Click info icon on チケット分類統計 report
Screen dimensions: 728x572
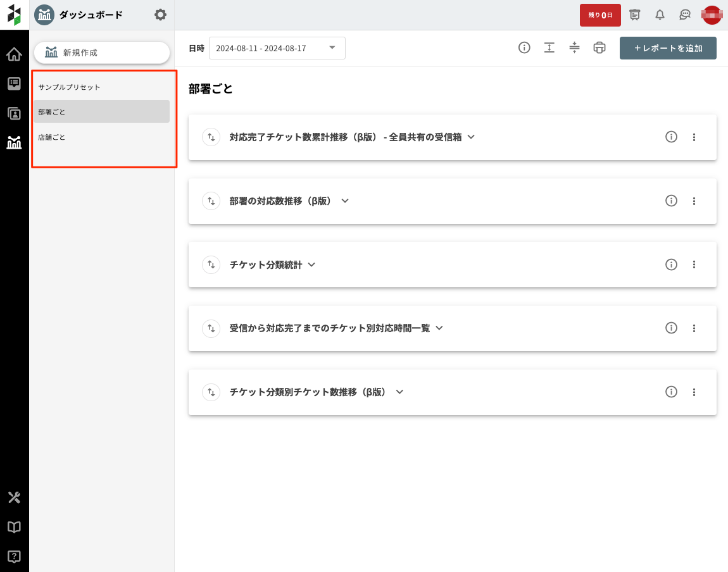(671, 264)
